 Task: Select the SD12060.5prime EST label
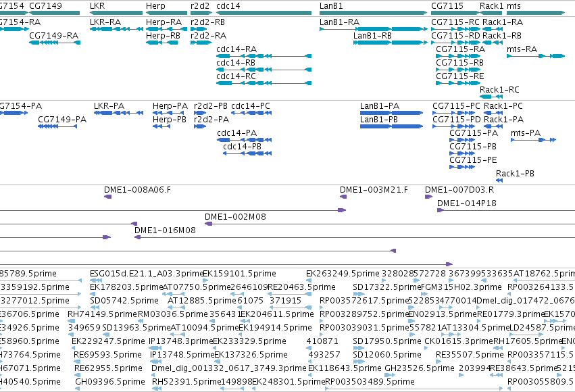387,355
